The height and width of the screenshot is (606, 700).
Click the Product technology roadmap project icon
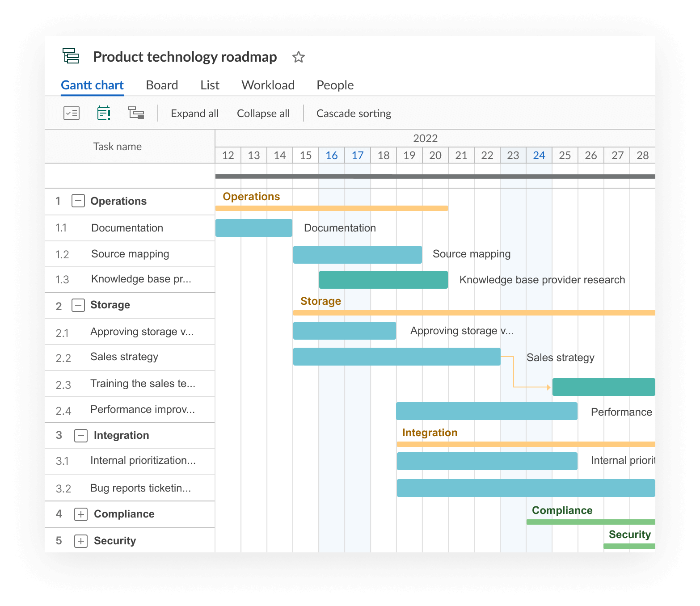[70, 57]
